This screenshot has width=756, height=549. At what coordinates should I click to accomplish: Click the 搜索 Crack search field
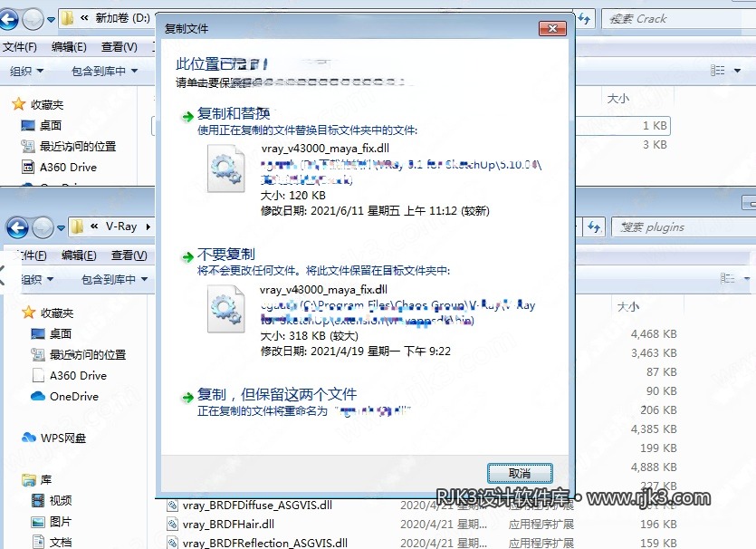[678, 19]
